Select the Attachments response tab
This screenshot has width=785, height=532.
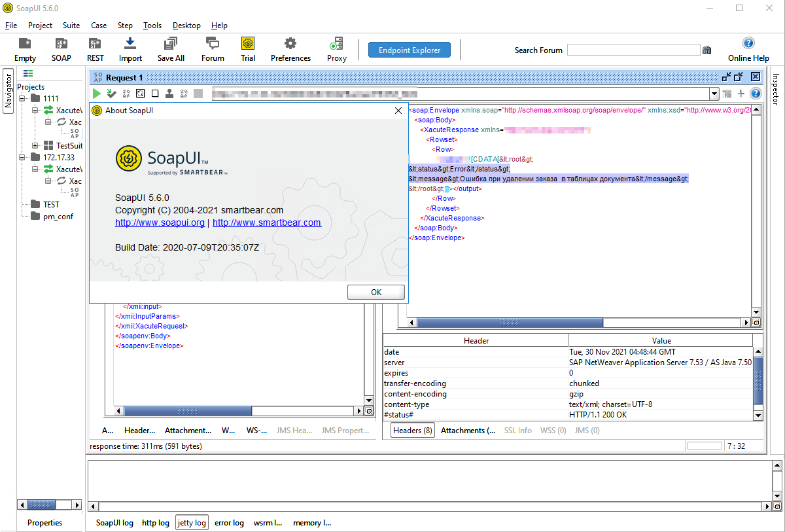(467, 431)
